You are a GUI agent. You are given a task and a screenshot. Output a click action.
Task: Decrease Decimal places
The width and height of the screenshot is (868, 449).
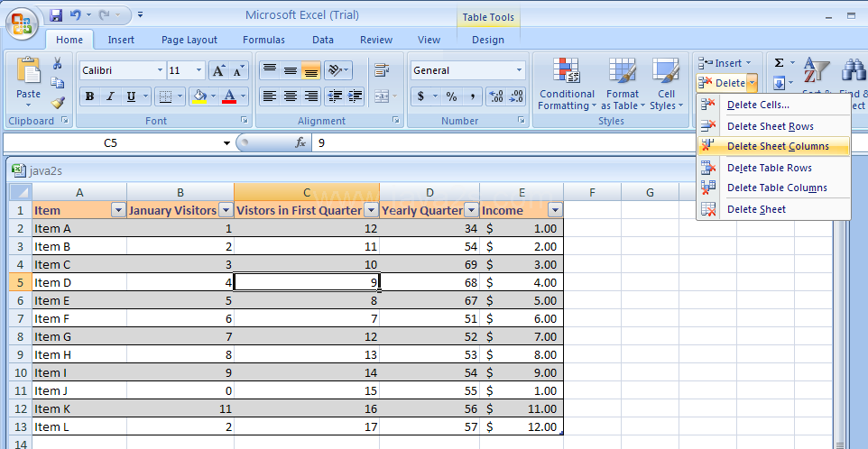coord(516,96)
